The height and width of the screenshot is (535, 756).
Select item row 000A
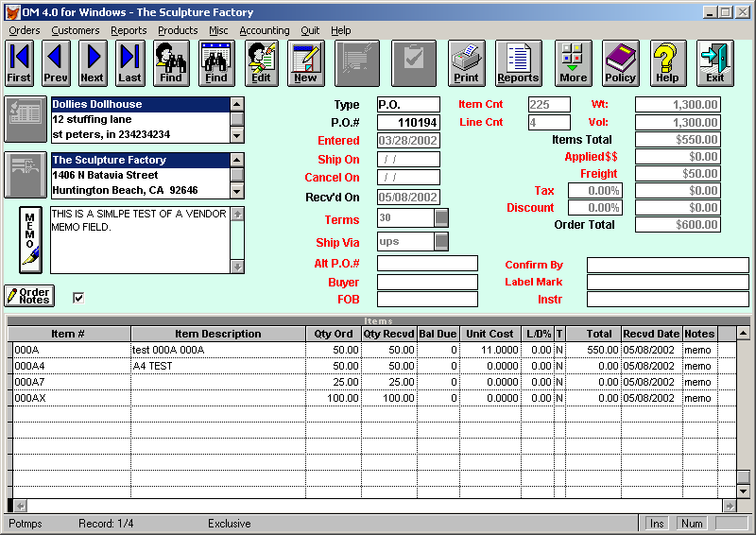[x=372, y=350]
